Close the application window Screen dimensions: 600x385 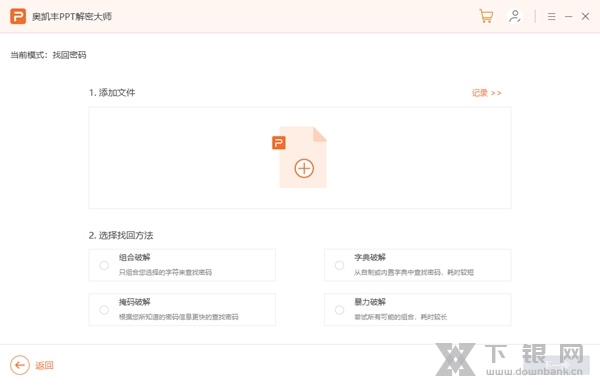585,16
